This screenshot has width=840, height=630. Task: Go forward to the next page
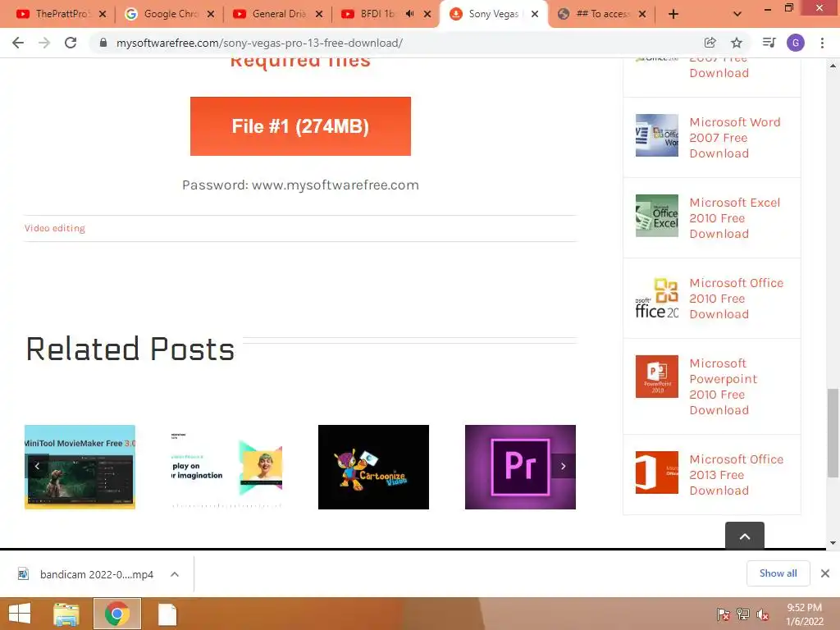point(44,43)
